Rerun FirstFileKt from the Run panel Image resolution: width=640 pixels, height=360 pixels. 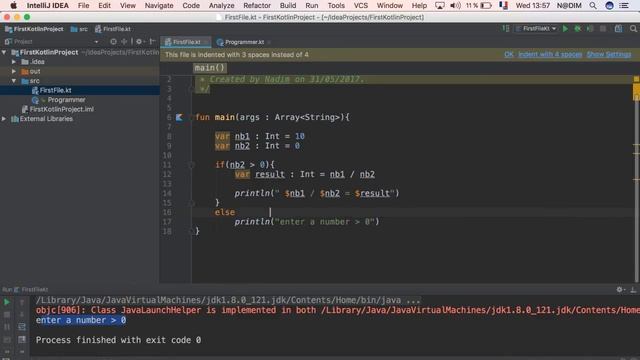[x=7, y=302]
